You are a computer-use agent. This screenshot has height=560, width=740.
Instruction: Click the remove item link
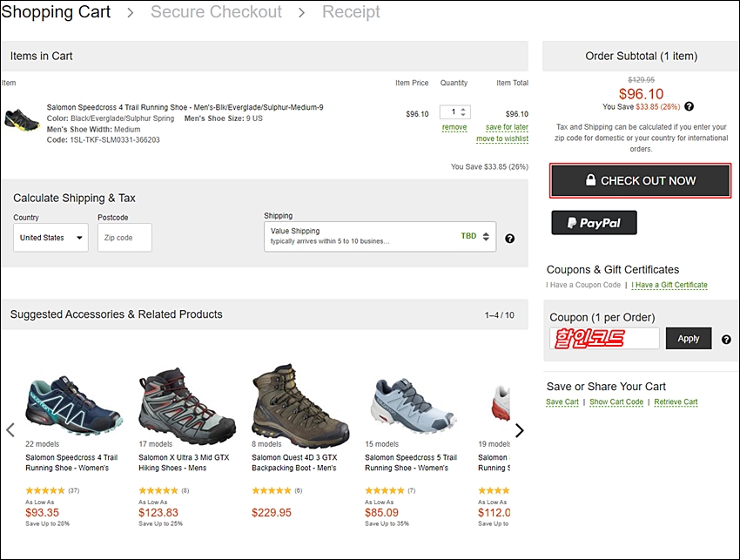click(454, 127)
